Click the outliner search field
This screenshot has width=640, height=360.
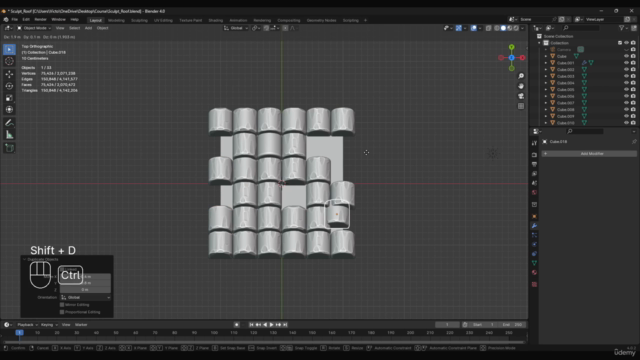point(581,28)
